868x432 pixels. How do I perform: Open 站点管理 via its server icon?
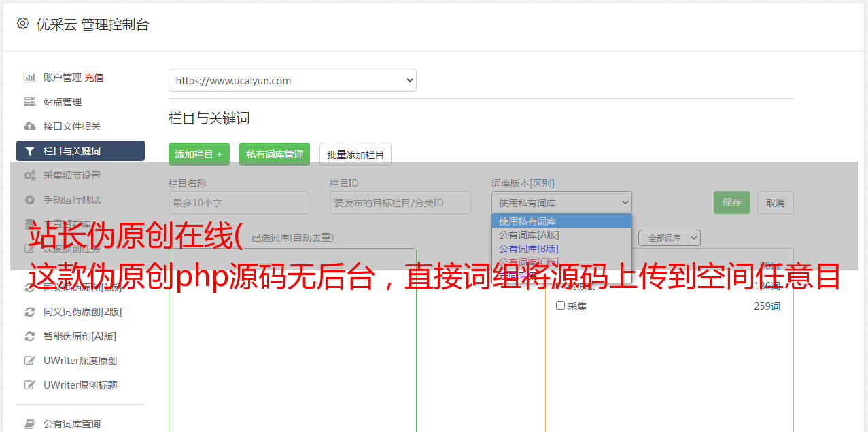click(29, 102)
